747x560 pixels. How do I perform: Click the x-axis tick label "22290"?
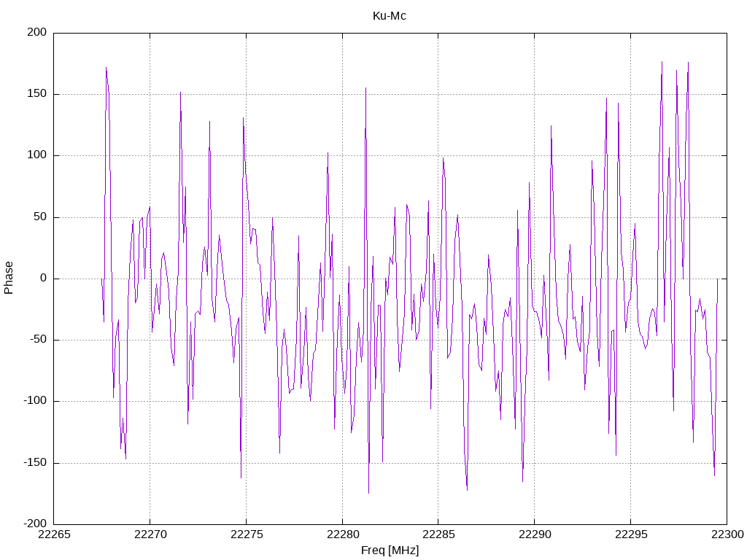tap(535, 534)
